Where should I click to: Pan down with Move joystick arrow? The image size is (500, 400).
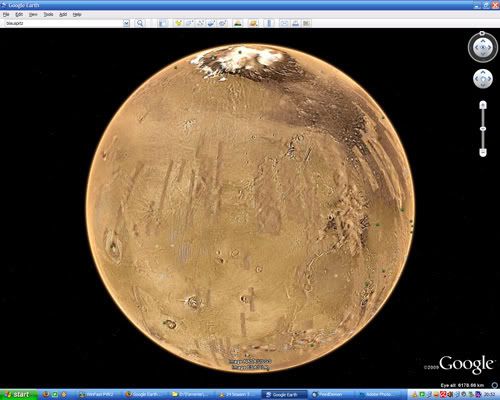483,85
